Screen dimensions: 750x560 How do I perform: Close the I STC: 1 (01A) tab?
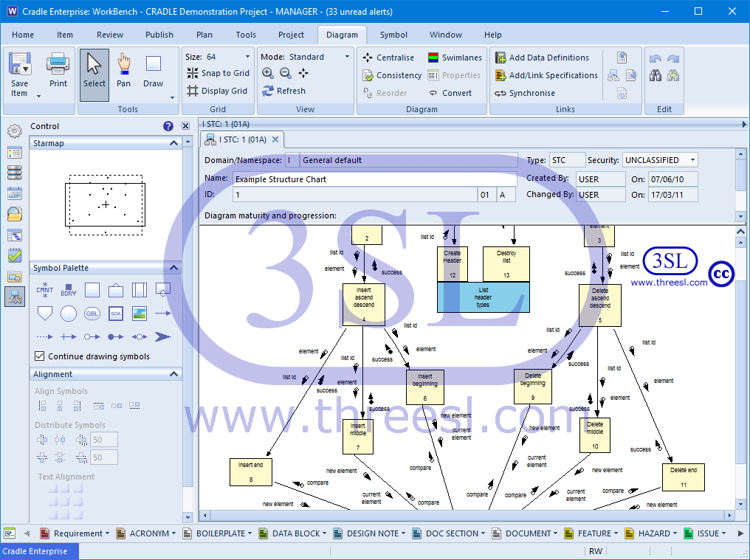pyautogui.click(x=275, y=139)
